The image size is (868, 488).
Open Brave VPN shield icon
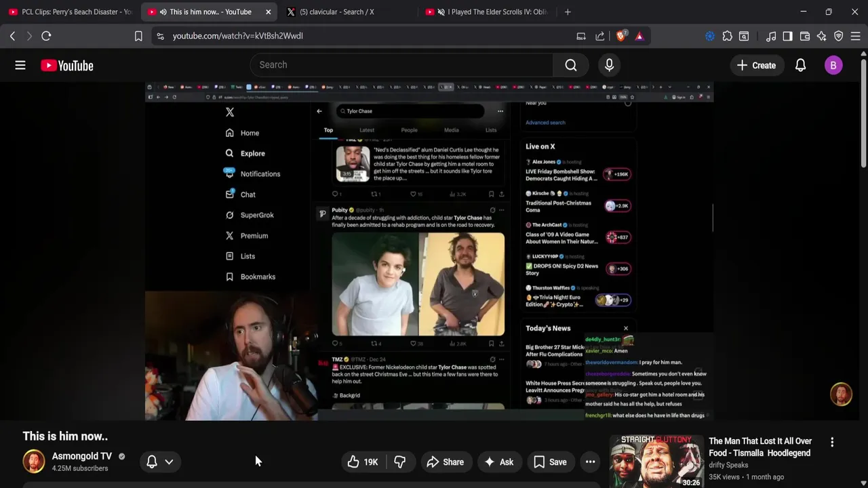click(x=839, y=36)
